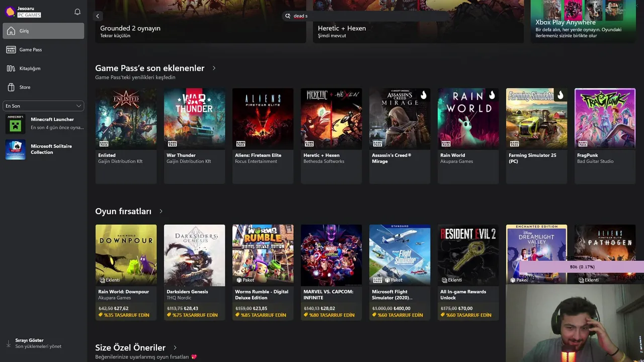
Task: Expand Game Pass'e son eklenenler chevron
Action: 214,68
